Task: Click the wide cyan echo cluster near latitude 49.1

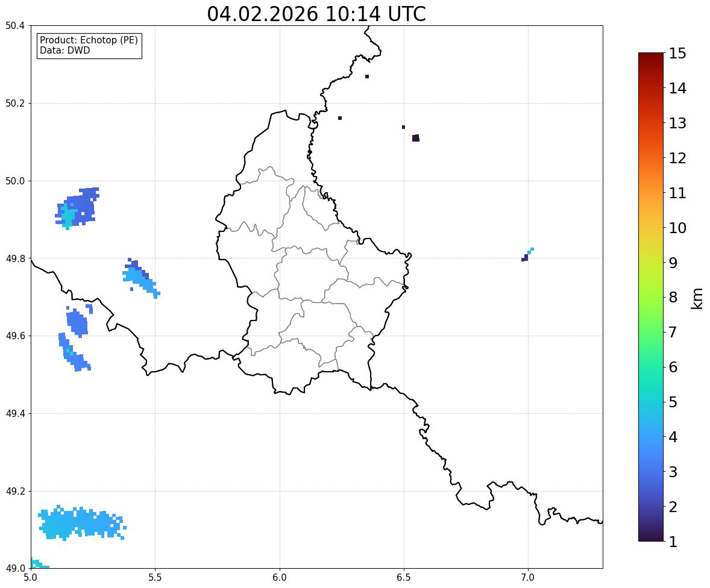Action: [x=82, y=523]
